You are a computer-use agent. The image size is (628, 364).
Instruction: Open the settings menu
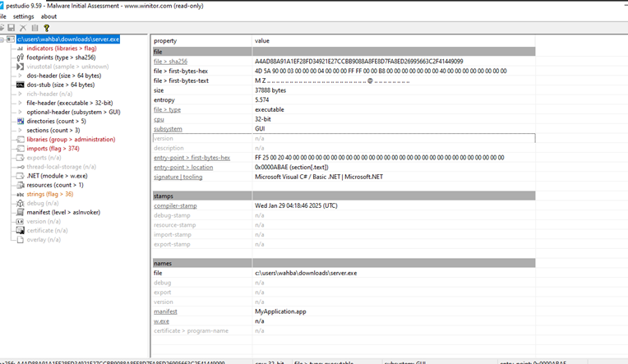tap(23, 16)
